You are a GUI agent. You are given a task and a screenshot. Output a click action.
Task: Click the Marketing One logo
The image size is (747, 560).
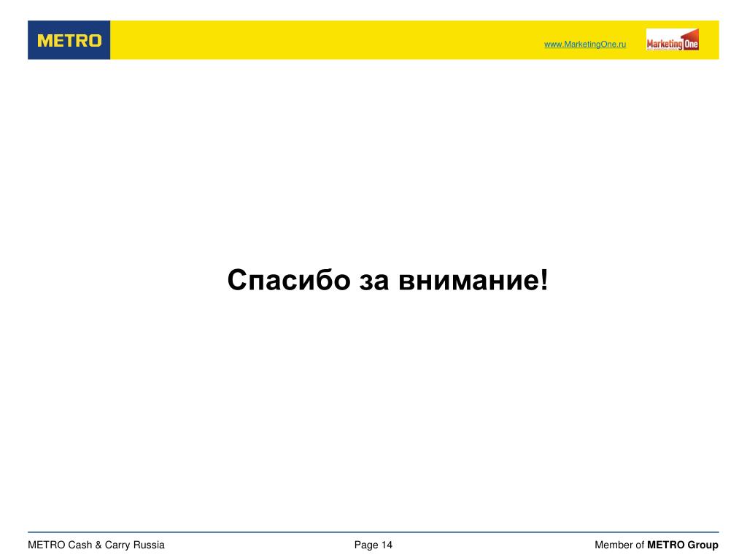point(672,40)
